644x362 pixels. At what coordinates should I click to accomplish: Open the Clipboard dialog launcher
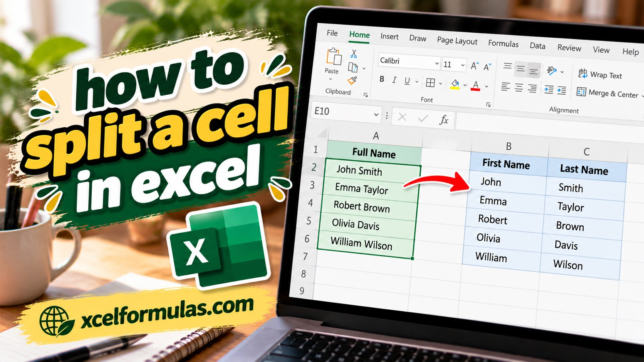pyautogui.click(x=366, y=95)
